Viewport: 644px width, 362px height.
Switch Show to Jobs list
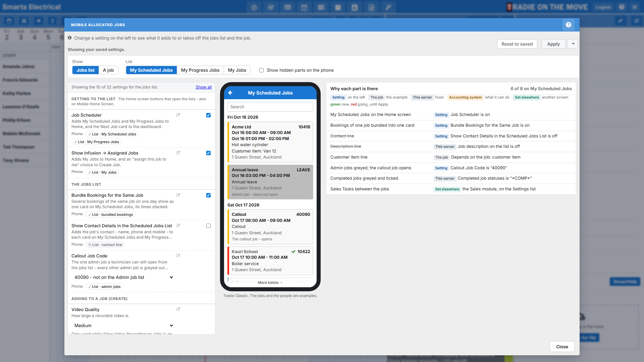86,70
